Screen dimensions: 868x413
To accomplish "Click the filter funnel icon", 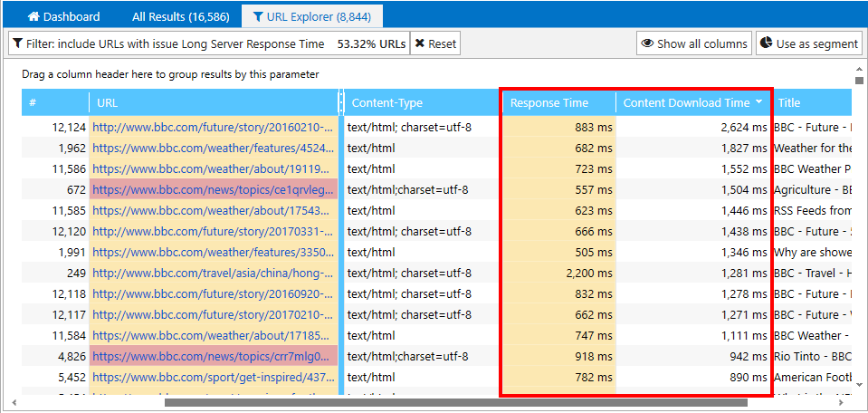I will pyautogui.click(x=18, y=43).
